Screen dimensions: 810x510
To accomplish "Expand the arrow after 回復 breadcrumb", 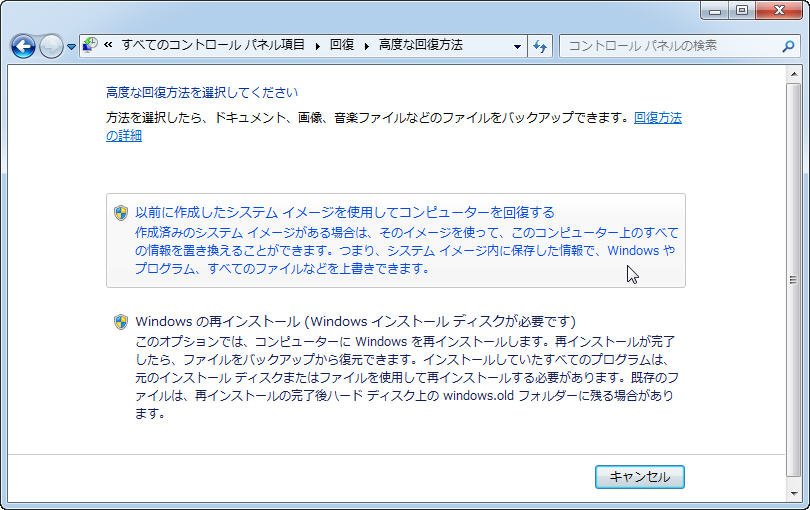I will pyautogui.click(x=367, y=46).
